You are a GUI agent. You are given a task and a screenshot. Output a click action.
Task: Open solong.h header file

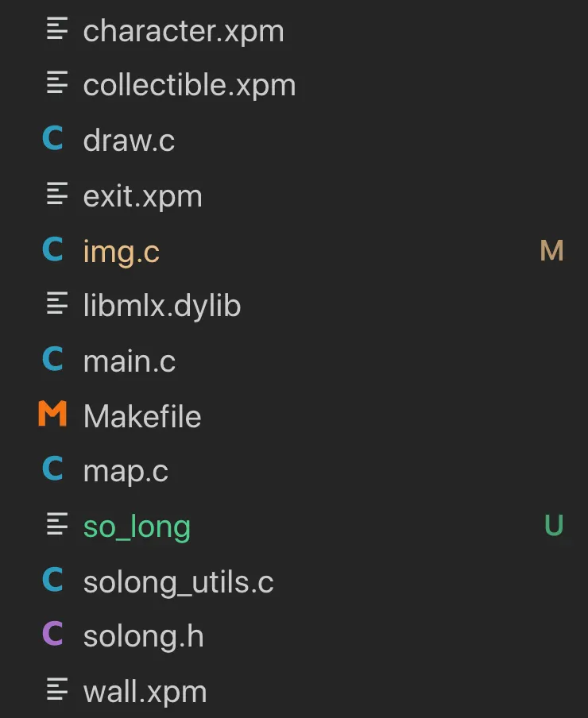point(143,636)
